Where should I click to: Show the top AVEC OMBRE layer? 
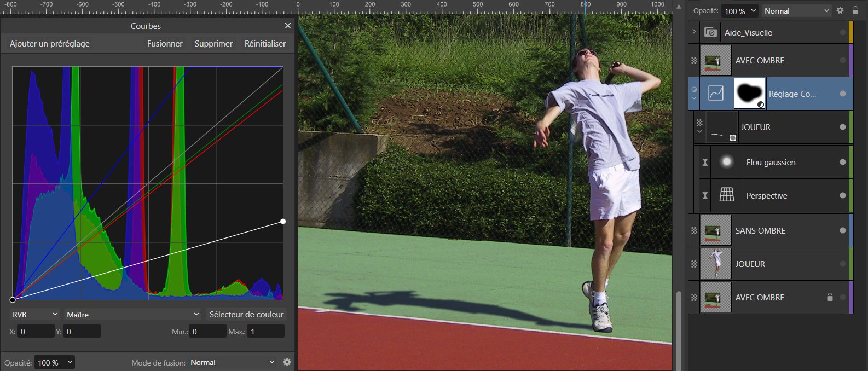coord(843,60)
